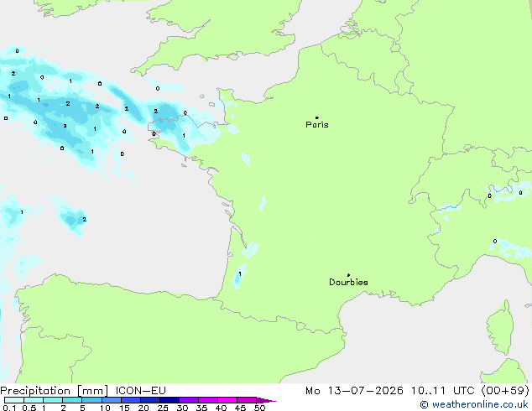Pick the legend swatch between 10 and 15

point(112,400)
